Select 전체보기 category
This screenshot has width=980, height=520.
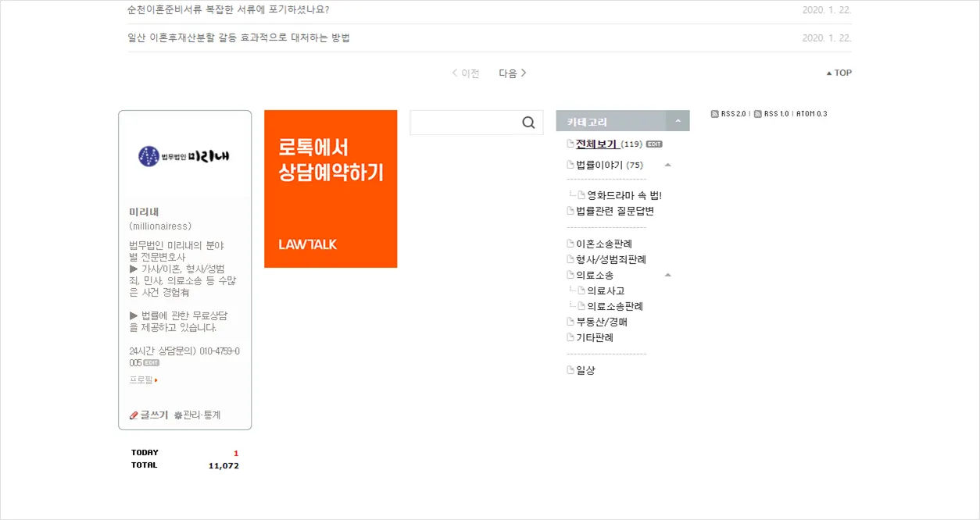(x=597, y=144)
